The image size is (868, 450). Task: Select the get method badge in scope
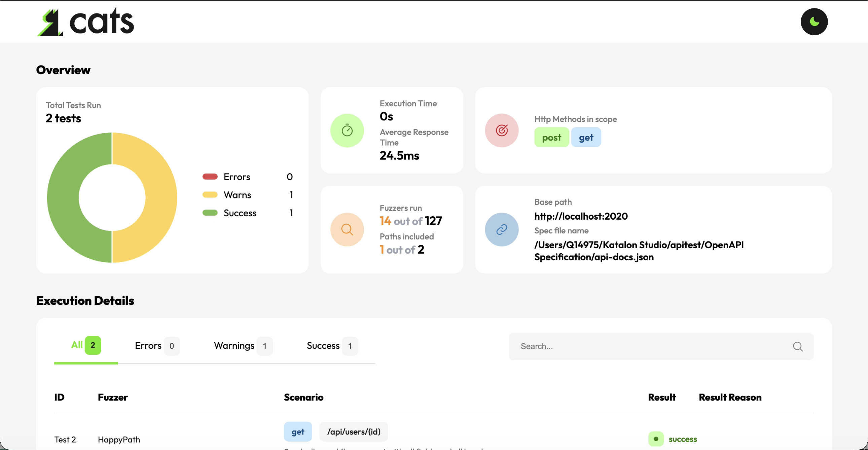586,137
